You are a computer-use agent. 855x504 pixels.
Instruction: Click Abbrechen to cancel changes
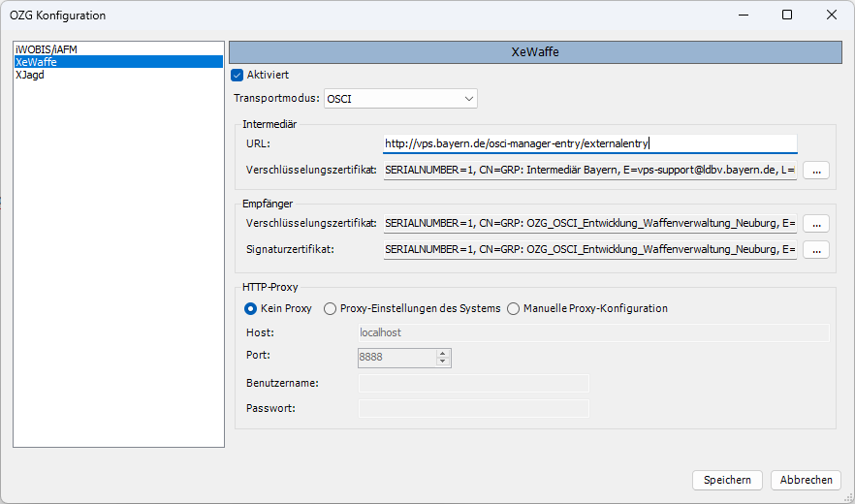tap(806, 480)
